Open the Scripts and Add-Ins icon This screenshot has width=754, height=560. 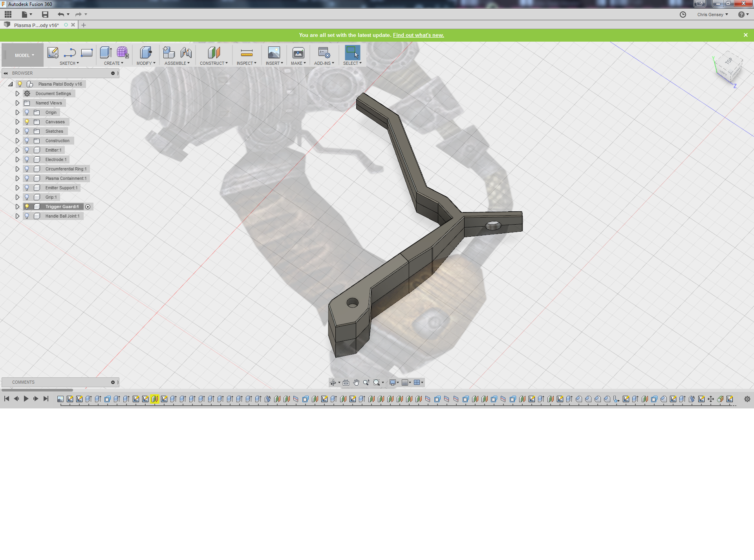pyautogui.click(x=324, y=53)
